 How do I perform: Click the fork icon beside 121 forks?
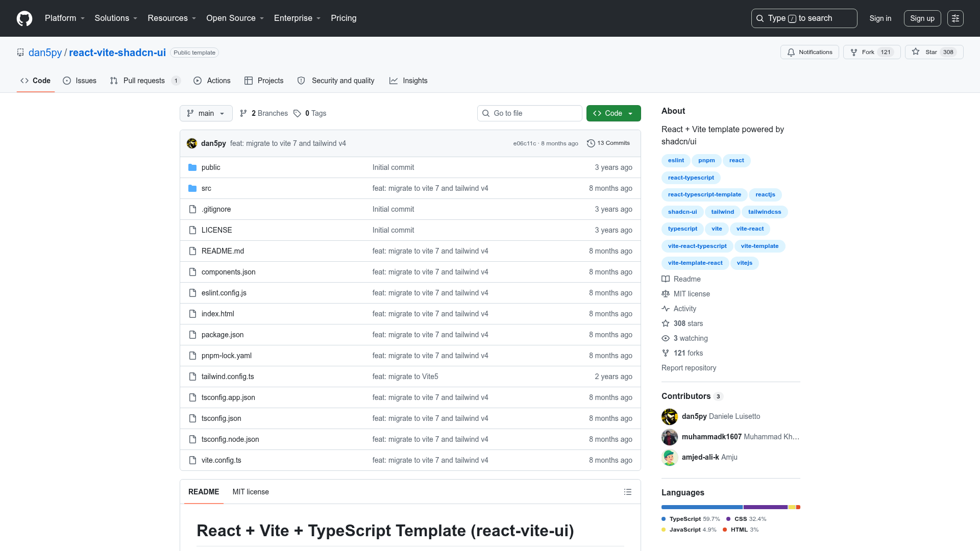tap(666, 353)
